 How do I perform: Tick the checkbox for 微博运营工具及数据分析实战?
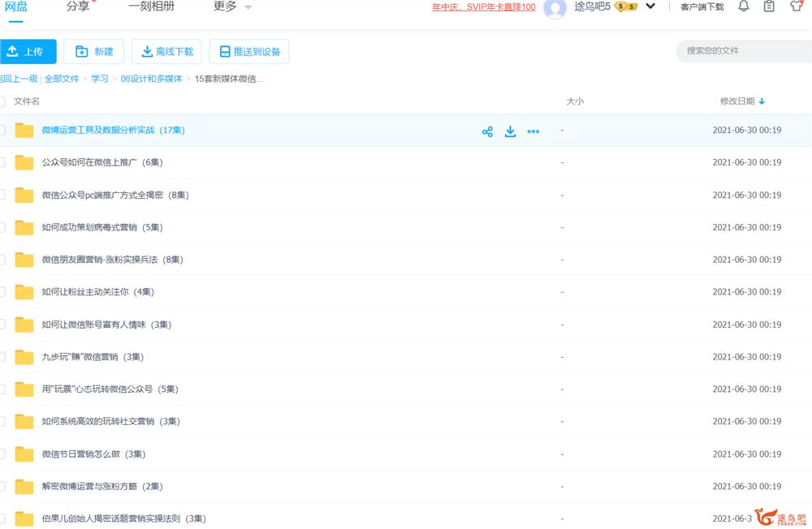click(x=2, y=130)
